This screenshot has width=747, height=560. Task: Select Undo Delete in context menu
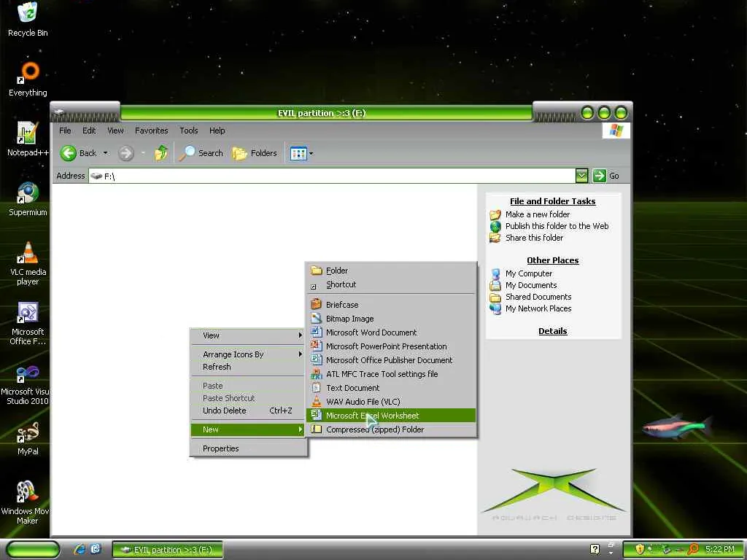tap(247, 411)
